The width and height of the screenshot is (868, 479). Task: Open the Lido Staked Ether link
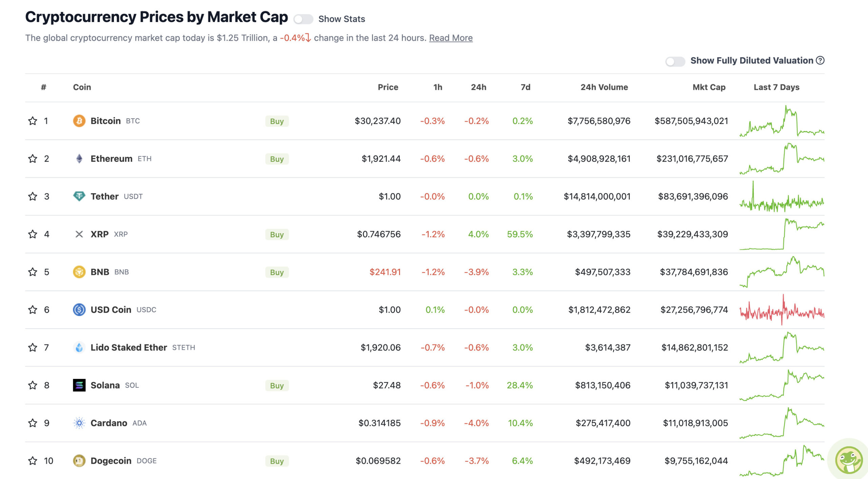click(x=129, y=347)
